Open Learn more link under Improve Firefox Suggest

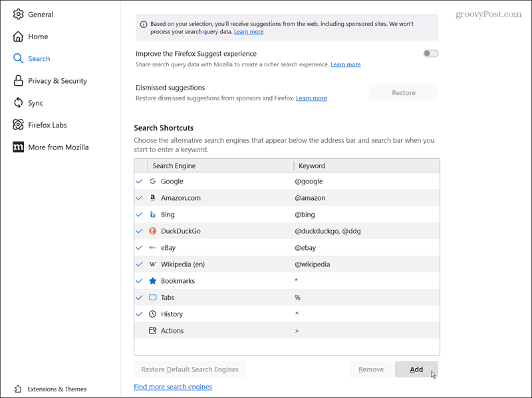[x=346, y=64]
